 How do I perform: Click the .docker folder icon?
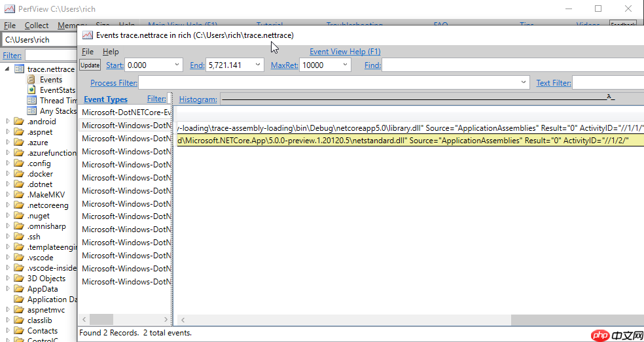tap(19, 174)
